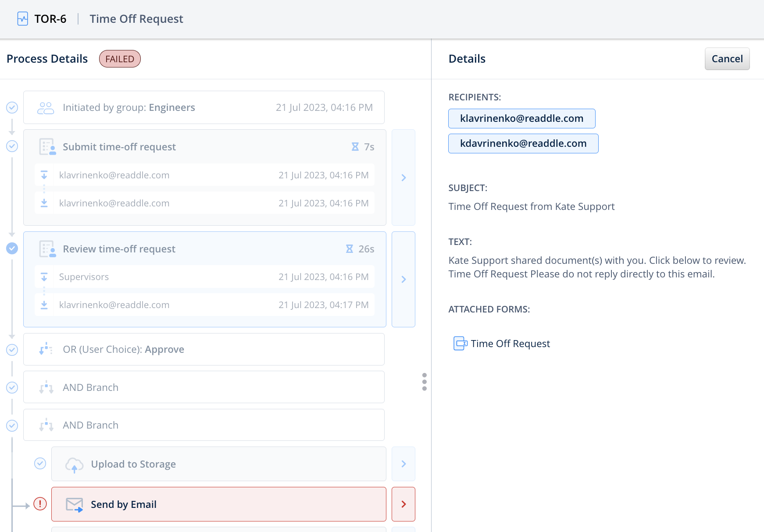Click the Review time-off request form icon
Viewport: 764px width, 532px height.
pyautogui.click(x=47, y=249)
